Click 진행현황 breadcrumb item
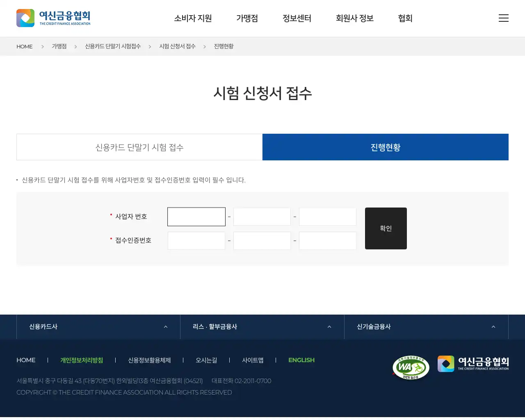This screenshot has width=525, height=420. click(224, 46)
